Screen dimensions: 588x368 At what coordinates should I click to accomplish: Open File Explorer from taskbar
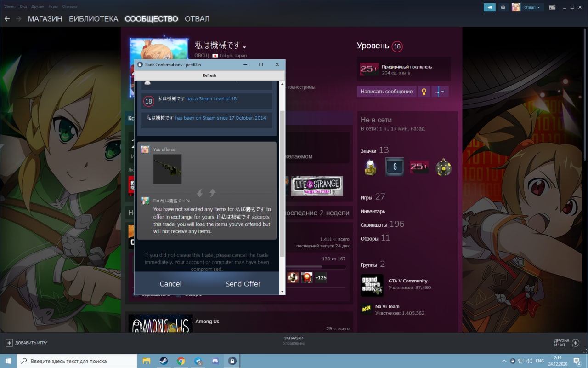(147, 361)
